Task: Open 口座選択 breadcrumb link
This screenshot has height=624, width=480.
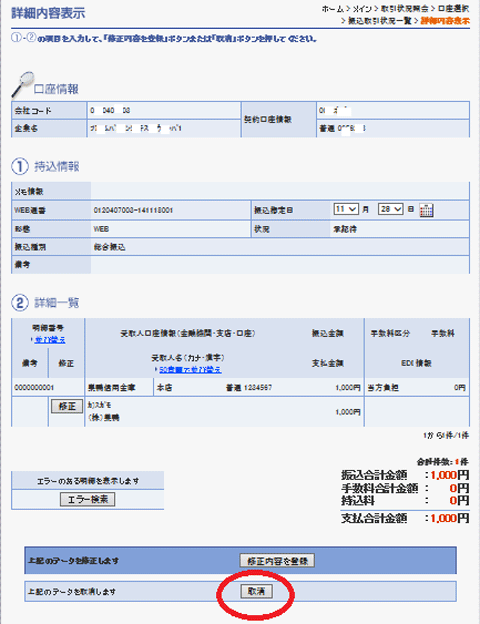Action: point(453,9)
